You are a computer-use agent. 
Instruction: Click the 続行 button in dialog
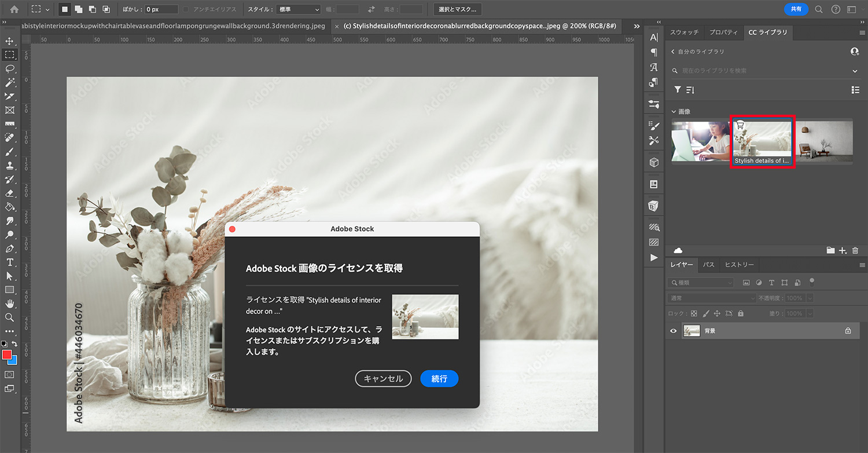[x=439, y=378]
